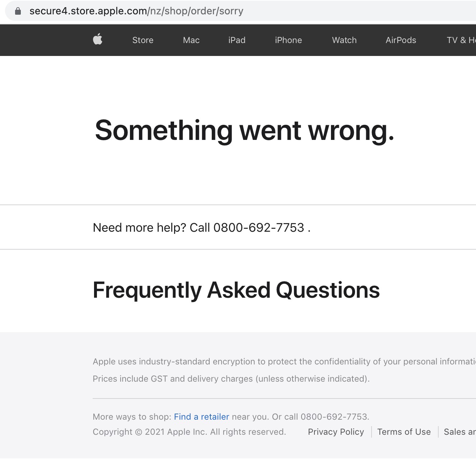Navigate to the Watch page
This screenshot has height=462, width=476.
[344, 40]
